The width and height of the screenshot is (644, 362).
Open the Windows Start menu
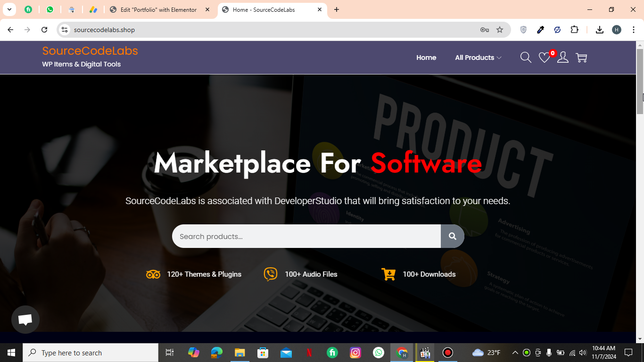[x=11, y=353]
